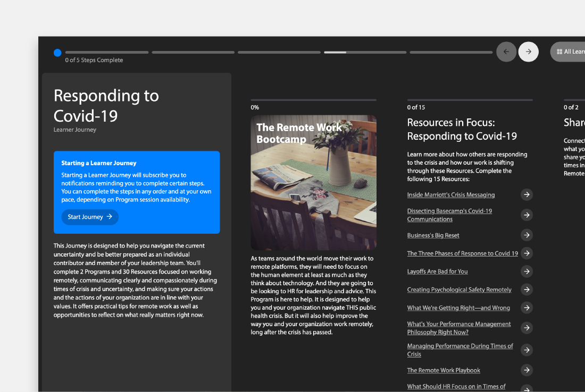Click the next step right arrow button
This screenshot has width=585, height=392.
(x=528, y=52)
